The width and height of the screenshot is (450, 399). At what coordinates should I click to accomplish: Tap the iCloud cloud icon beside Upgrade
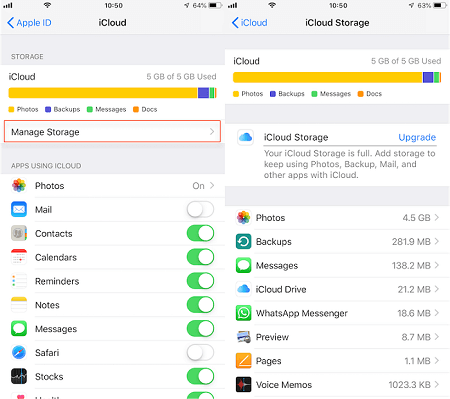point(246,137)
